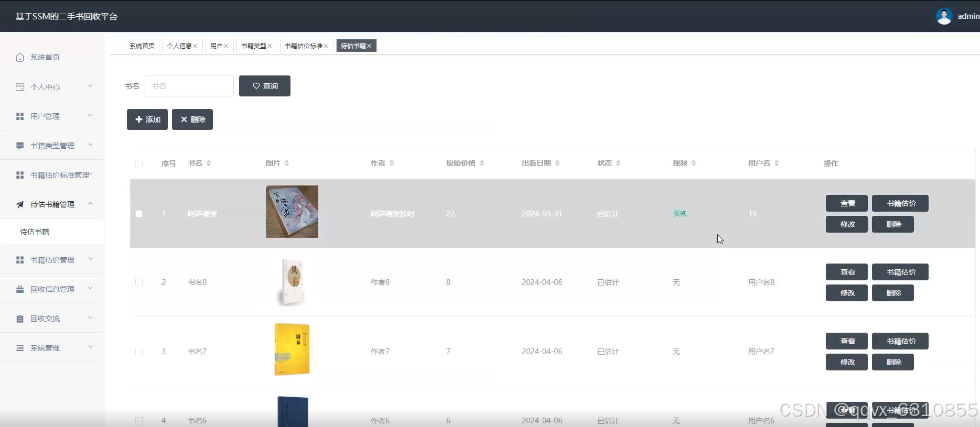Click the 用户管理 grid icon

[20, 116]
